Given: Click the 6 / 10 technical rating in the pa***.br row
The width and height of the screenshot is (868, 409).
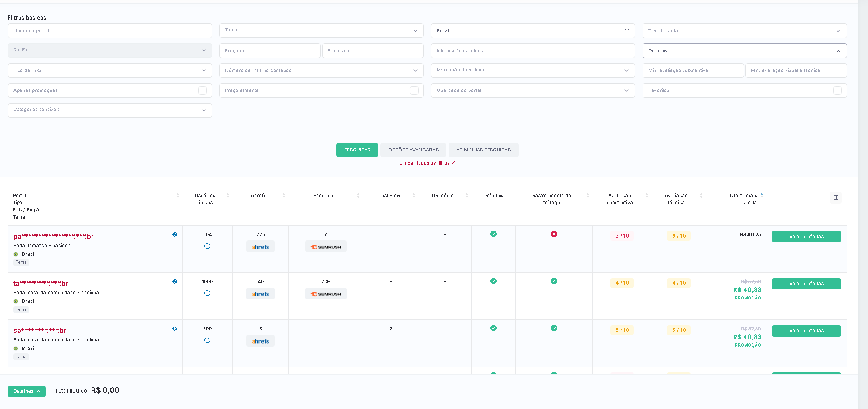Looking at the screenshot, I should [x=679, y=236].
